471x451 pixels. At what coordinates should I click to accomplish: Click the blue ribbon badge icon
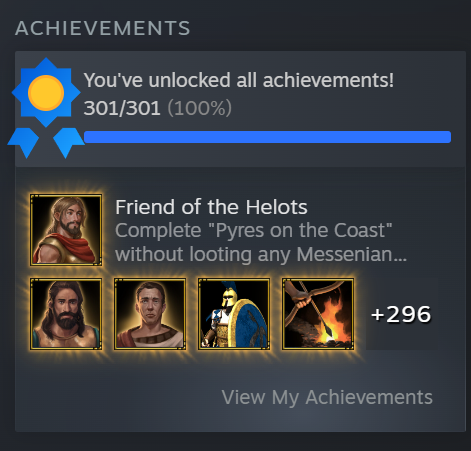pos(46,108)
